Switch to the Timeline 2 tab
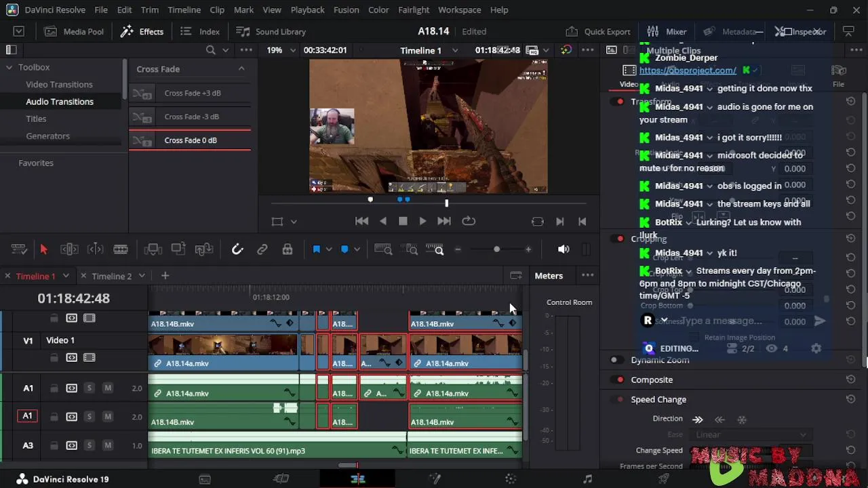The image size is (868, 488). [112, 276]
